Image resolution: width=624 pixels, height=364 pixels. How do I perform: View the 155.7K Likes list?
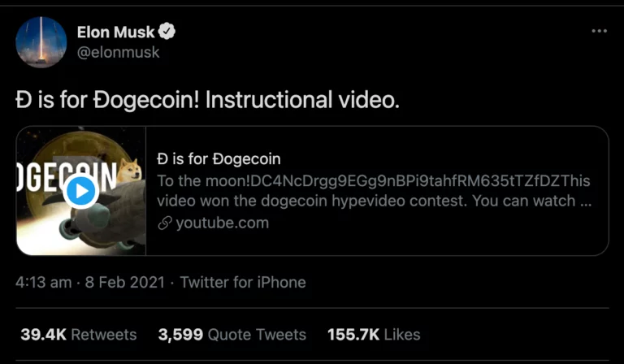[374, 334]
